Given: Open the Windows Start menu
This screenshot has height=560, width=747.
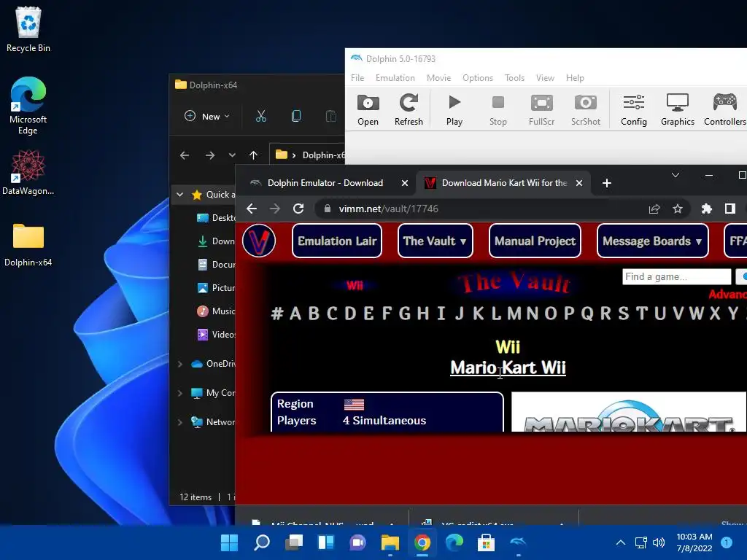Looking at the screenshot, I should pos(229,542).
